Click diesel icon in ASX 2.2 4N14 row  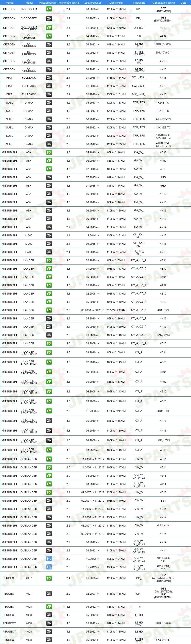49,227
